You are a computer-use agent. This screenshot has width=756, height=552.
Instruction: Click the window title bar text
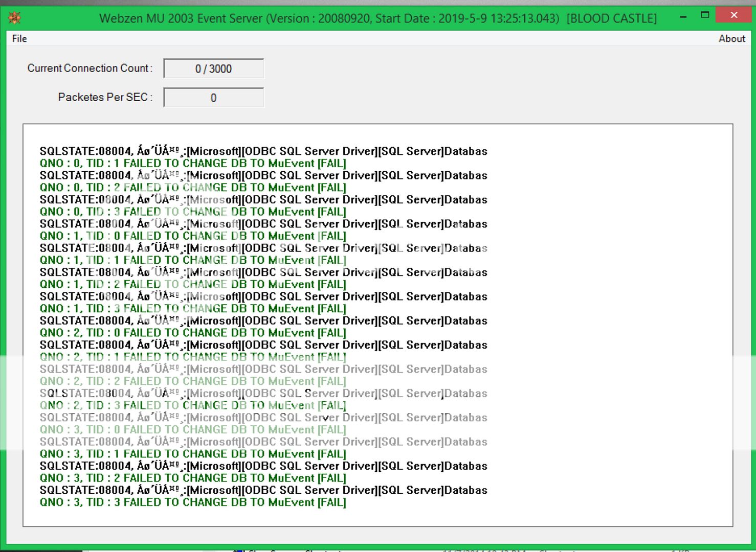pos(377,18)
